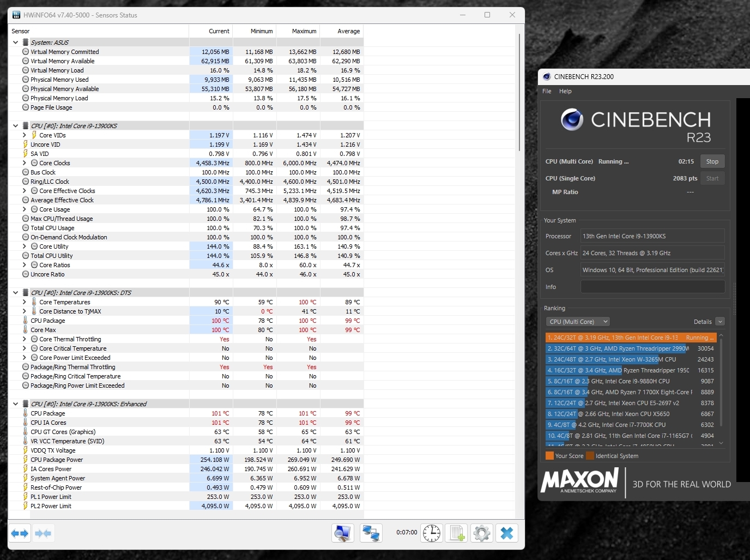This screenshot has width=750, height=560.
Task: Select the Xeon W-3265M ranking entry
Action: [631, 359]
